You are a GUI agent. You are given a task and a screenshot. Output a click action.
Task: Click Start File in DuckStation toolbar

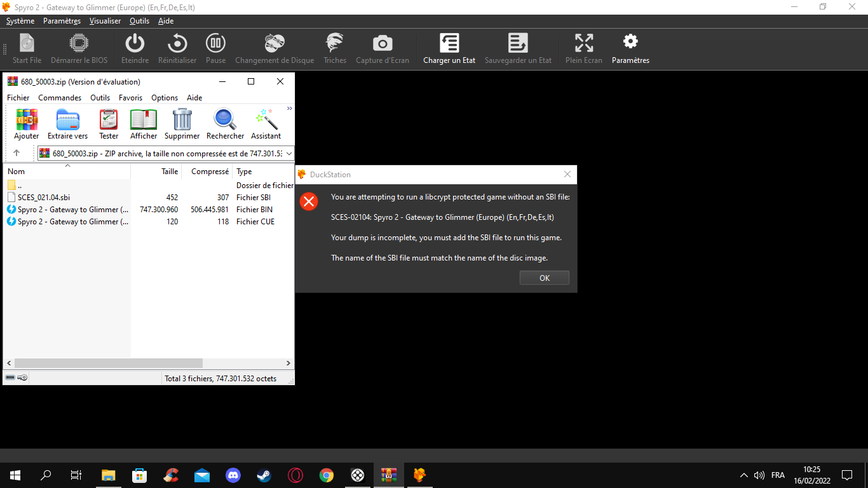point(27,49)
